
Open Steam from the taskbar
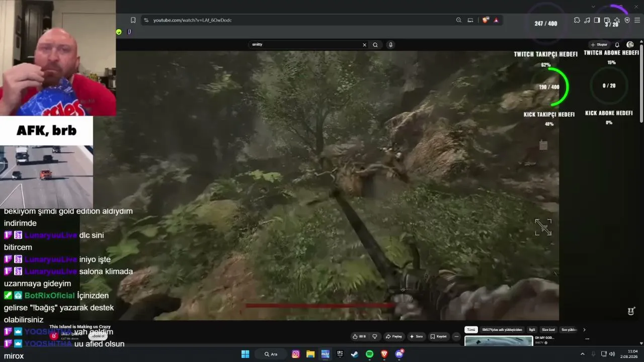point(355,354)
